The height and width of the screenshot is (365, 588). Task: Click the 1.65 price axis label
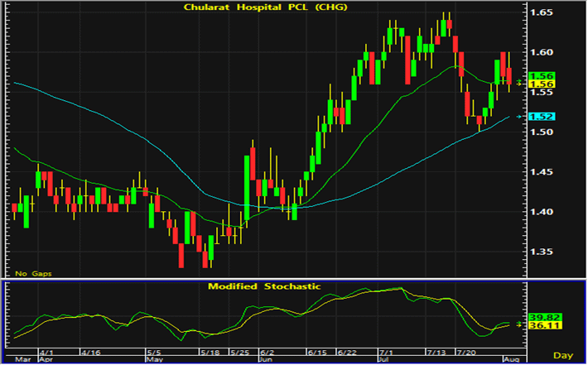pyautogui.click(x=541, y=12)
